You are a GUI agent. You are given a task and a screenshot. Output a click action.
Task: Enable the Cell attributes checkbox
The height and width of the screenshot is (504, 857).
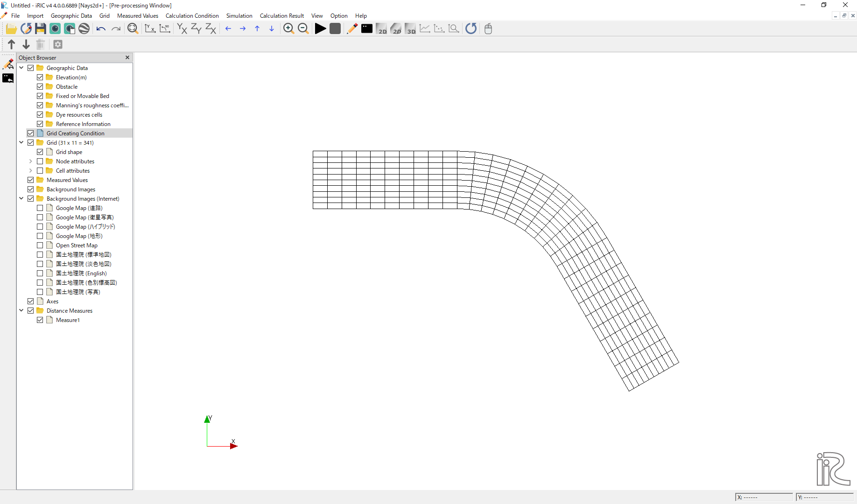[40, 171]
